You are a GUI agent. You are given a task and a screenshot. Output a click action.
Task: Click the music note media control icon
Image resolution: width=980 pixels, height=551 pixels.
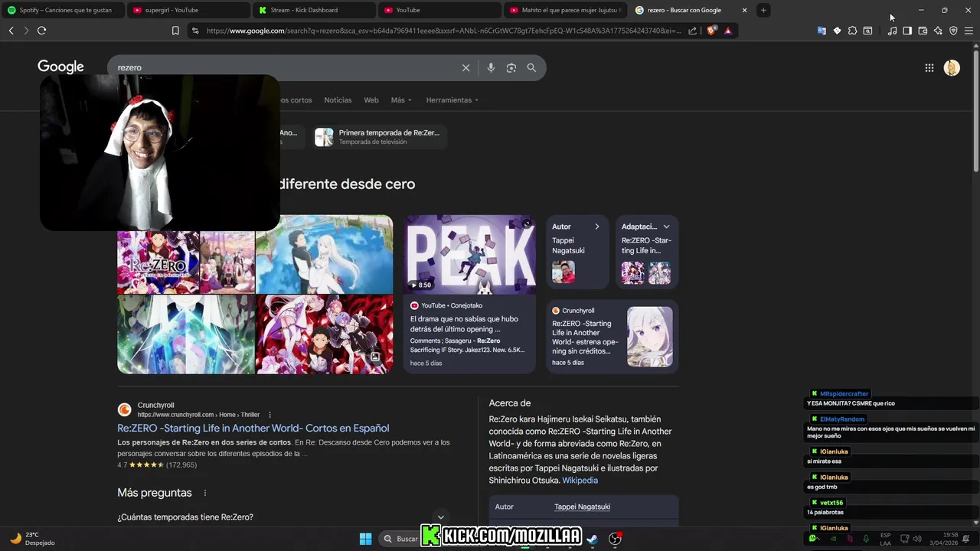pos(892,31)
